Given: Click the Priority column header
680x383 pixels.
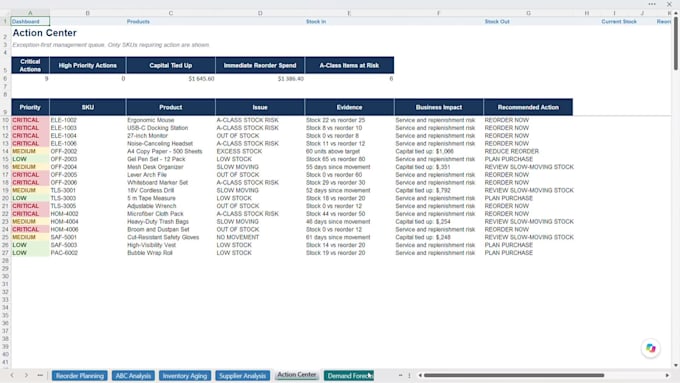Looking at the screenshot, I should coord(30,107).
